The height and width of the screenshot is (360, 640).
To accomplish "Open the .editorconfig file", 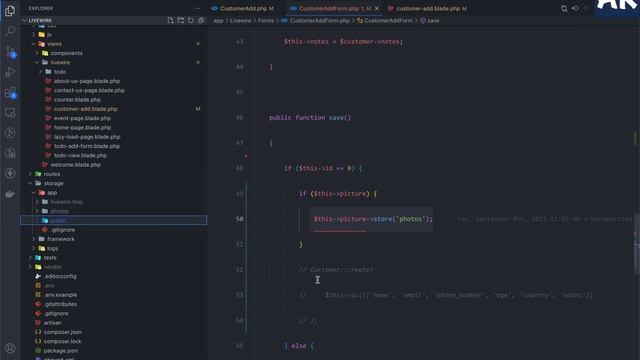I will [60, 276].
